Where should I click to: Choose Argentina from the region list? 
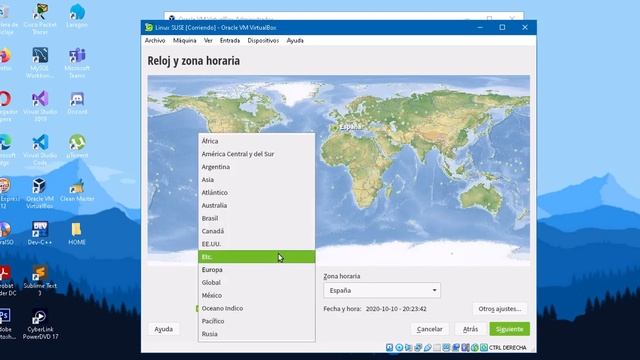click(257, 167)
